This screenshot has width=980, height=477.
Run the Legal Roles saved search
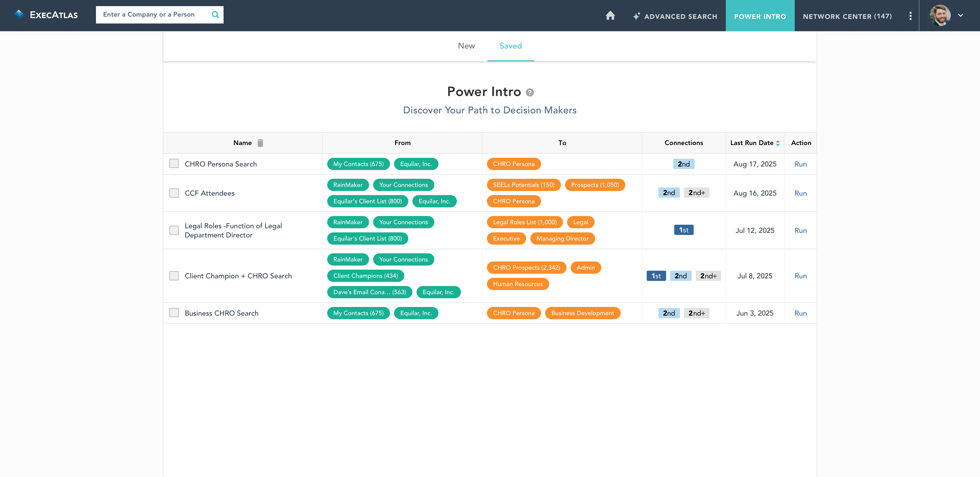coord(800,230)
